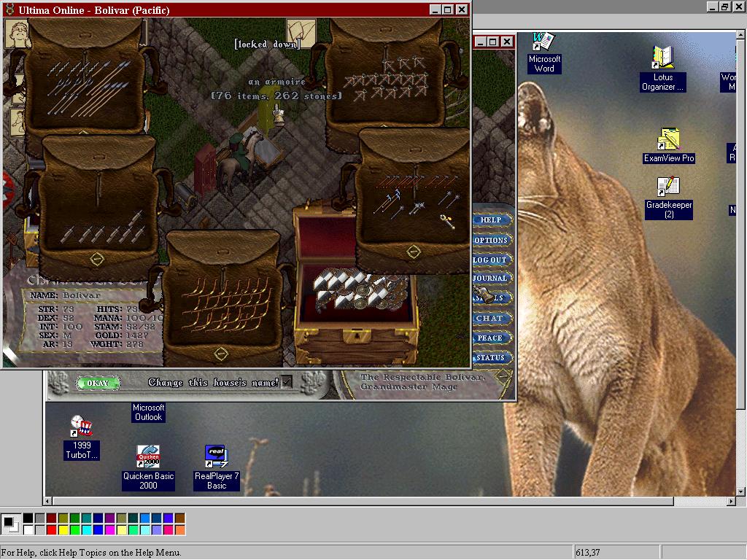747x560 pixels.
Task: Click the LOG OUT button
Action: [x=491, y=260]
